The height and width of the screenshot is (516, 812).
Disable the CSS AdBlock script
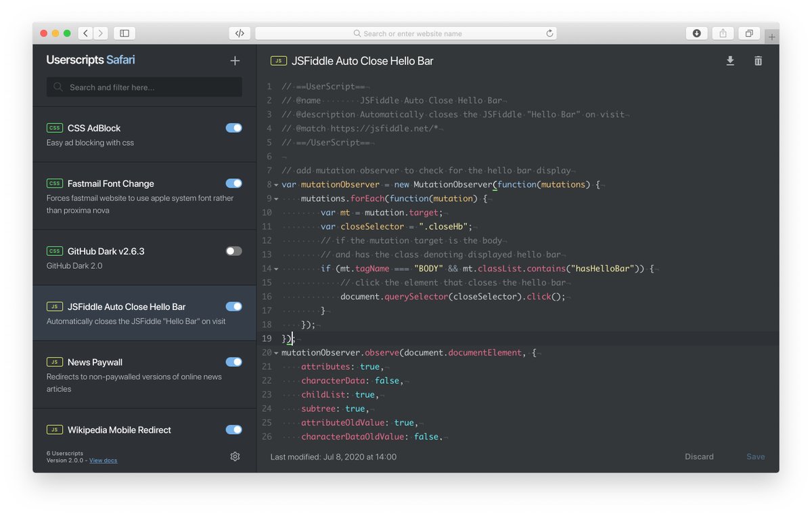233,128
